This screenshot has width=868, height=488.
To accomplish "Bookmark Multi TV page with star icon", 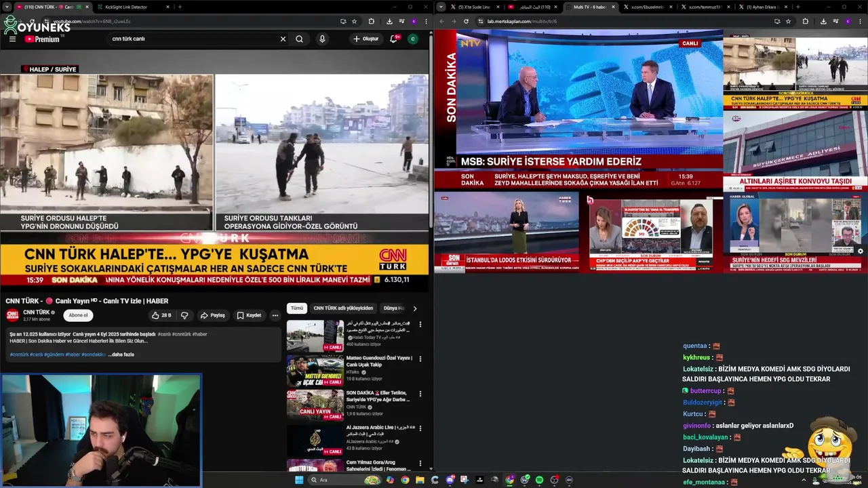I will click(788, 21).
